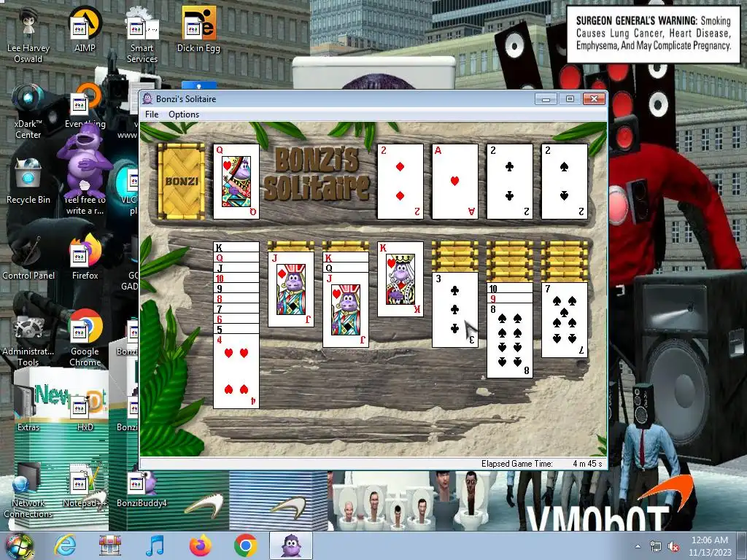Show hidden system tray icons
The height and width of the screenshot is (560, 747).
(x=638, y=546)
